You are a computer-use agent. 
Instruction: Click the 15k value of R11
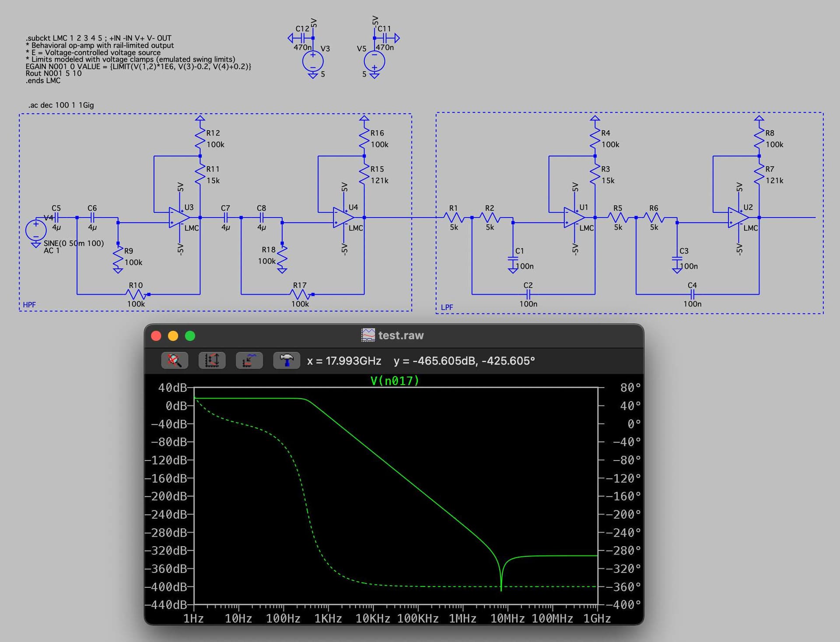coord(213,181)
